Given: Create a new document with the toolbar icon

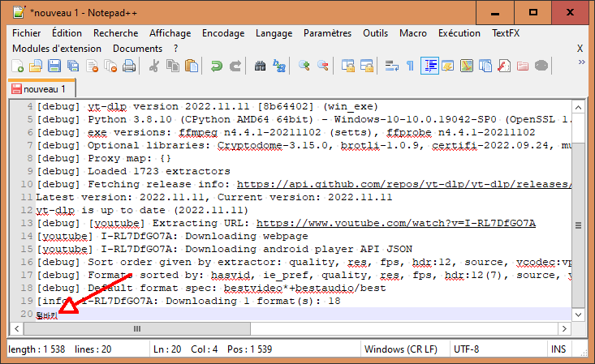Looking at the screenshot, I should [18, 66].
